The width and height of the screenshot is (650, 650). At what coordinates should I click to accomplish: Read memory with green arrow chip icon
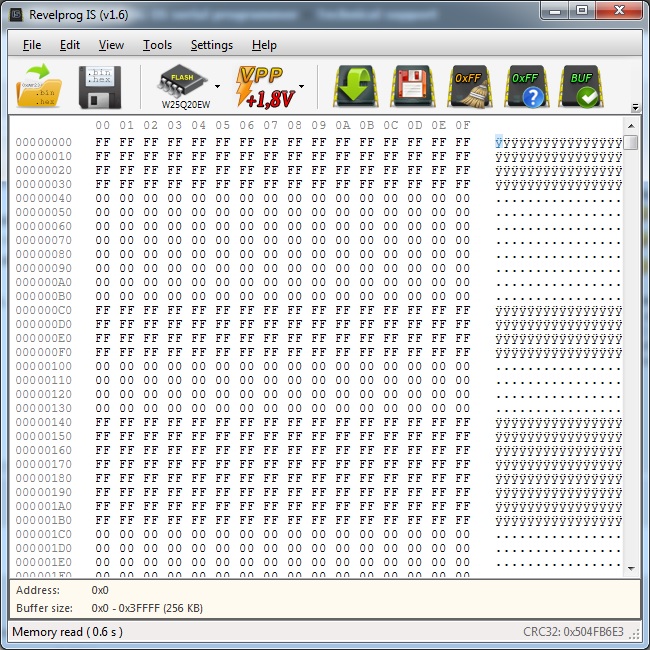point(356,86)
